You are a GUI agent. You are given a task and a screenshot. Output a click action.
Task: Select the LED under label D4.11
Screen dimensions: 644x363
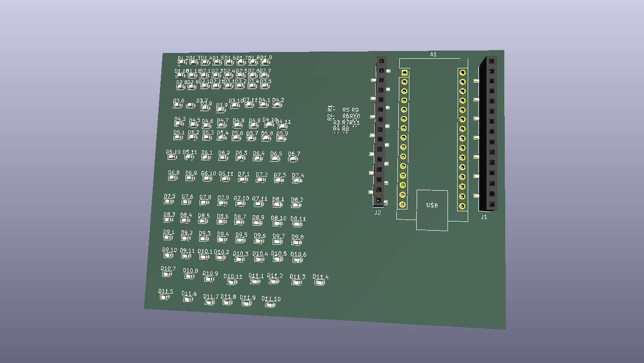(x=283, y=127)
